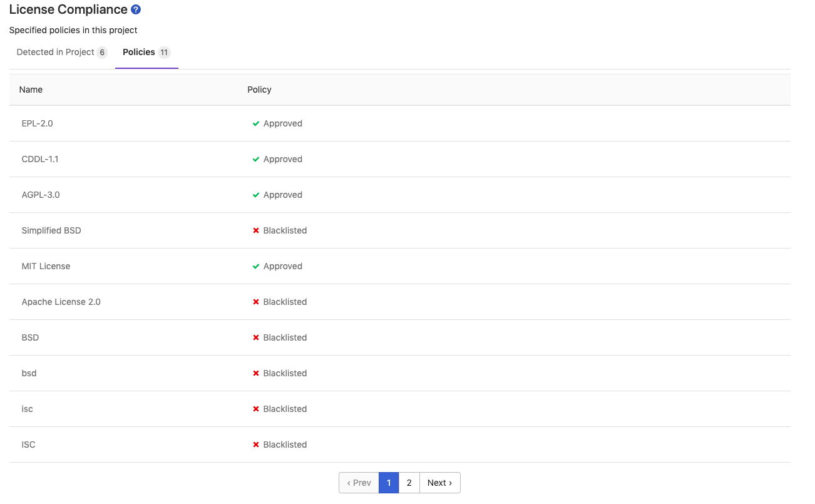Click page 1 in the pagination bar
This screenshot has width=815, height=504.
pyautogui.click(x=389, y=483)
